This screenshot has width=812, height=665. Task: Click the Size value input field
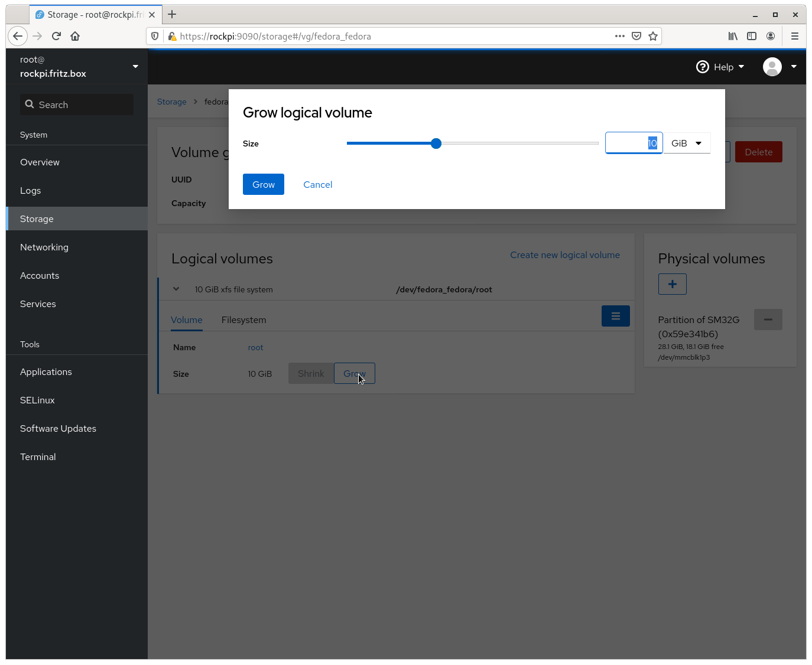coord(634,143)
